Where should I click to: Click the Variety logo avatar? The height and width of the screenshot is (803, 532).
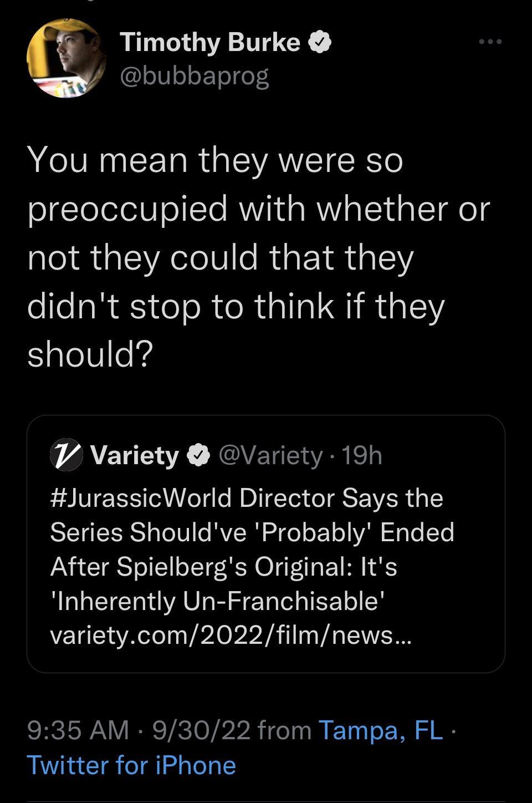point(66,456)
